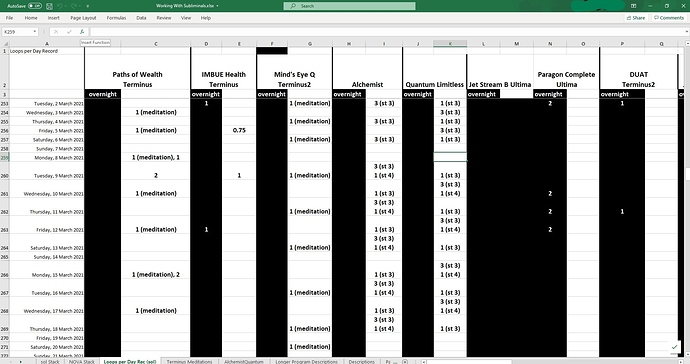The image size is (690, 364).
Task: Expand the Customize Quick Access Toolbar dropdown
Action: (x=88, y=6)
